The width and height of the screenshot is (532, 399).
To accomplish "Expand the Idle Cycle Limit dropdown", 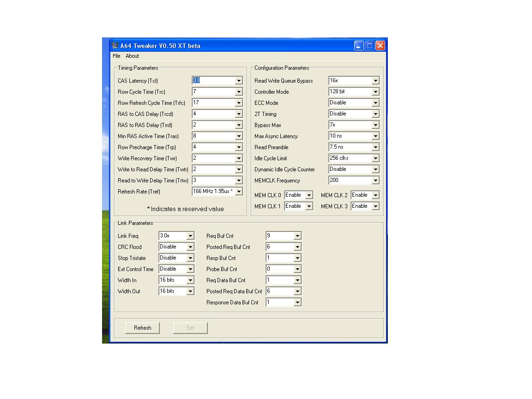I will [375, 158].
